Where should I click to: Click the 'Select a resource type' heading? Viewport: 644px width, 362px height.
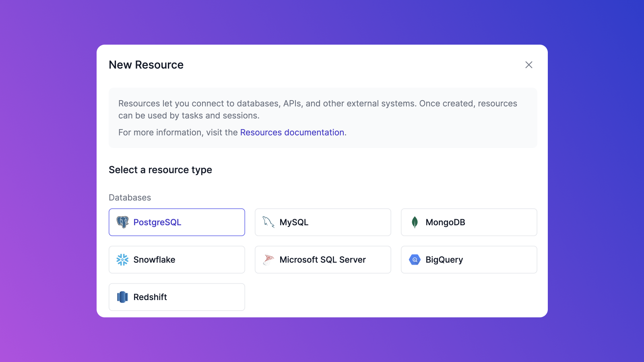coord(160,170)
